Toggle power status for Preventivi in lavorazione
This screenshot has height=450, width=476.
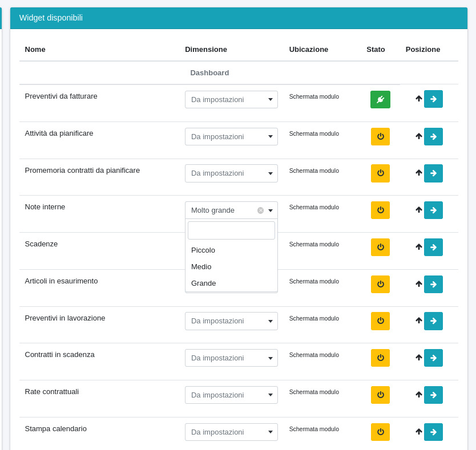tap(380, 321)
